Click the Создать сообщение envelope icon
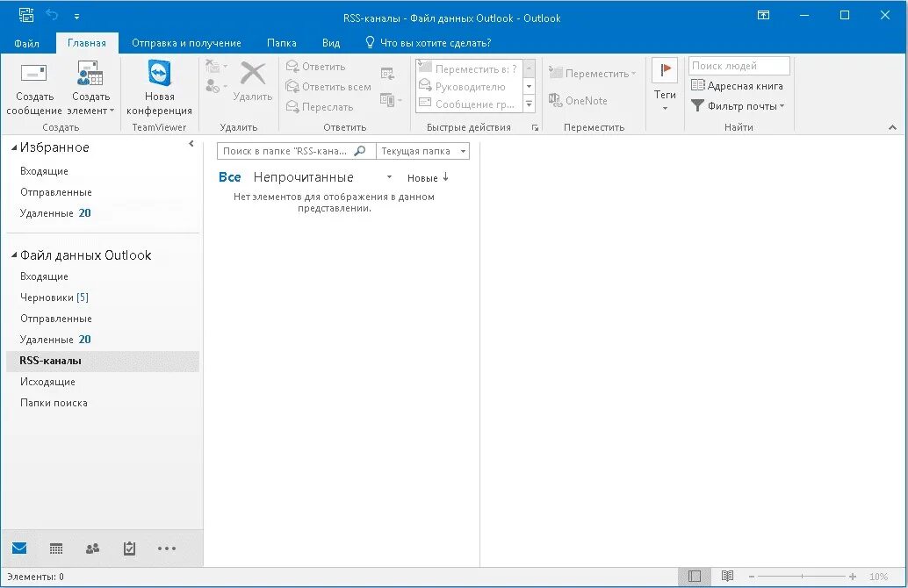 [33, 74]
